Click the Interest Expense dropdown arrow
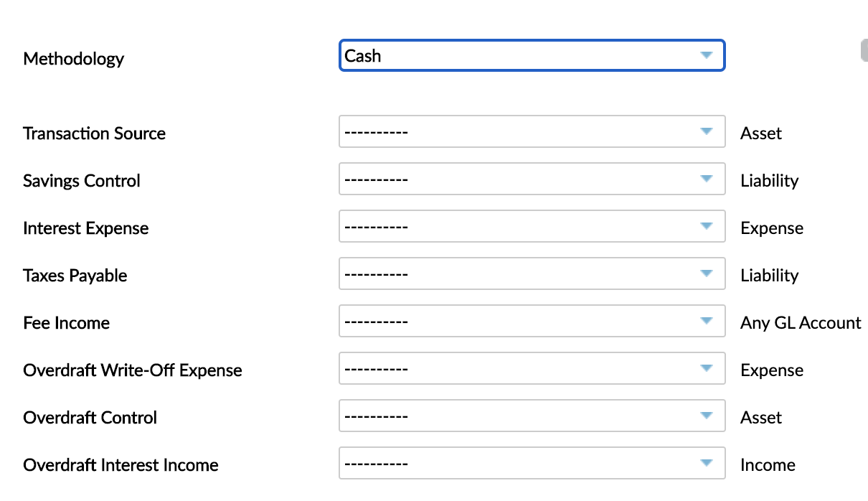This screenshot has height=501, width=868. tap(707, 225)
